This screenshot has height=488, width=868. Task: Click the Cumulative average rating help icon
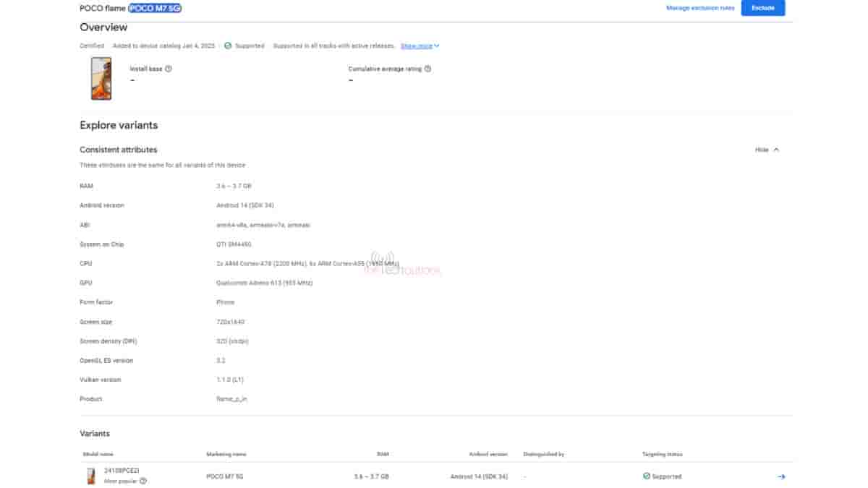427,69
